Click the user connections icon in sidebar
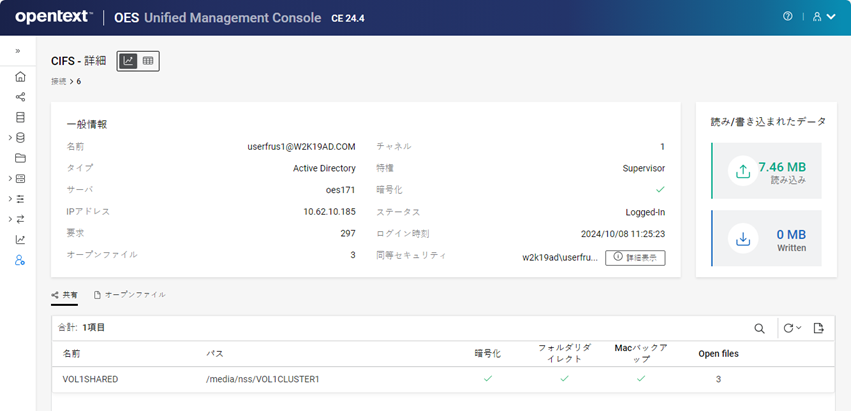Image resolution: width=851 pixels, height=411 pixels. coord(20,260)
